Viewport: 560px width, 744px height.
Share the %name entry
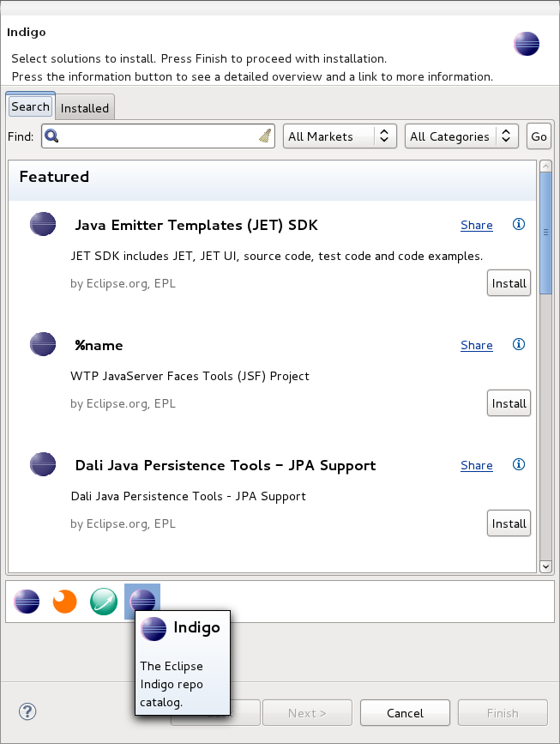[x=477, y=345]
